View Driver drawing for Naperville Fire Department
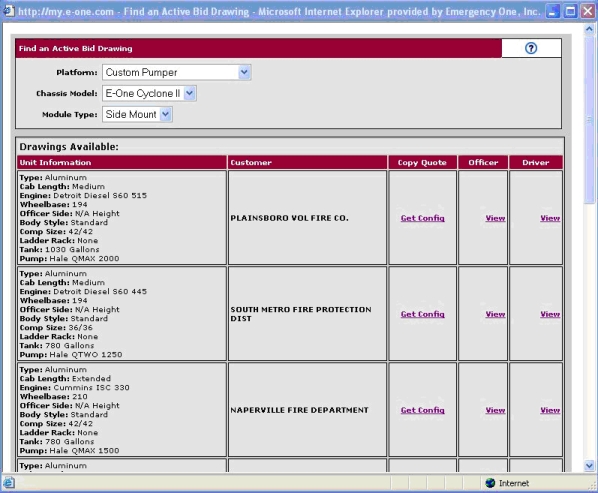Image resolution: width=598 pixels, height=493 pixels. tap(550, 410)
